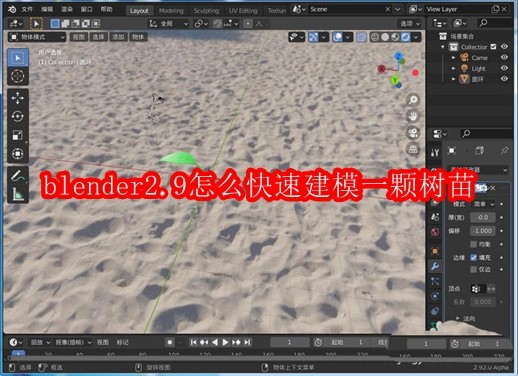Toggle the 填充 rim fill checkbox
This screenshot has height=376, width=518.
(x=473, y=257)
